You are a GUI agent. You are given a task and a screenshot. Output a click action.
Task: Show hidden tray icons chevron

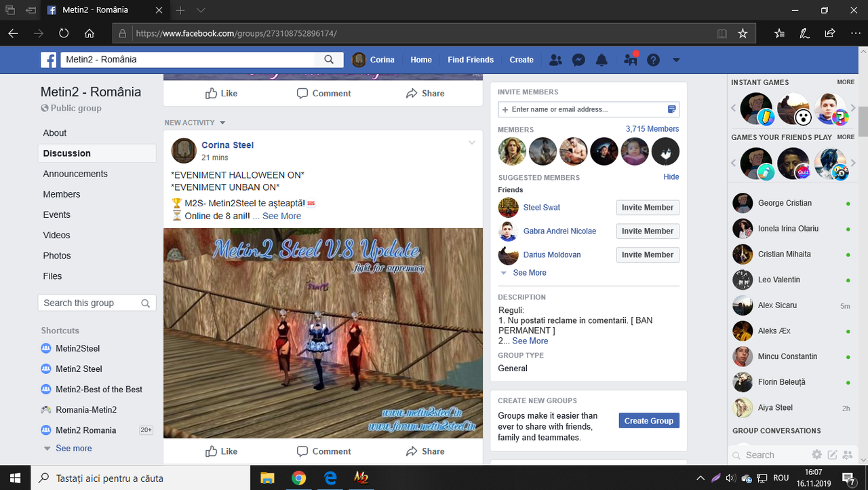pos(700,478)
